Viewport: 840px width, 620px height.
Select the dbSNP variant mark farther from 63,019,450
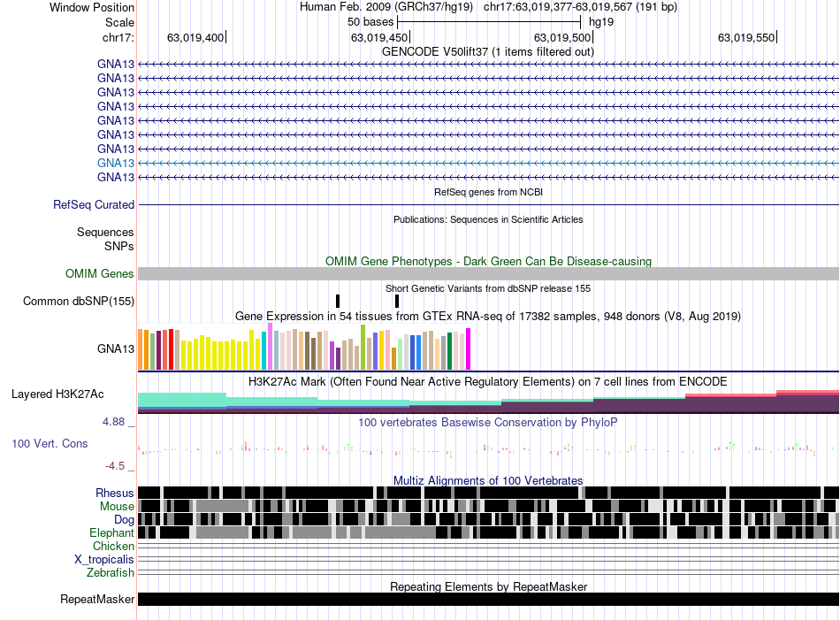pyautogui.click(x=338, y=302)
